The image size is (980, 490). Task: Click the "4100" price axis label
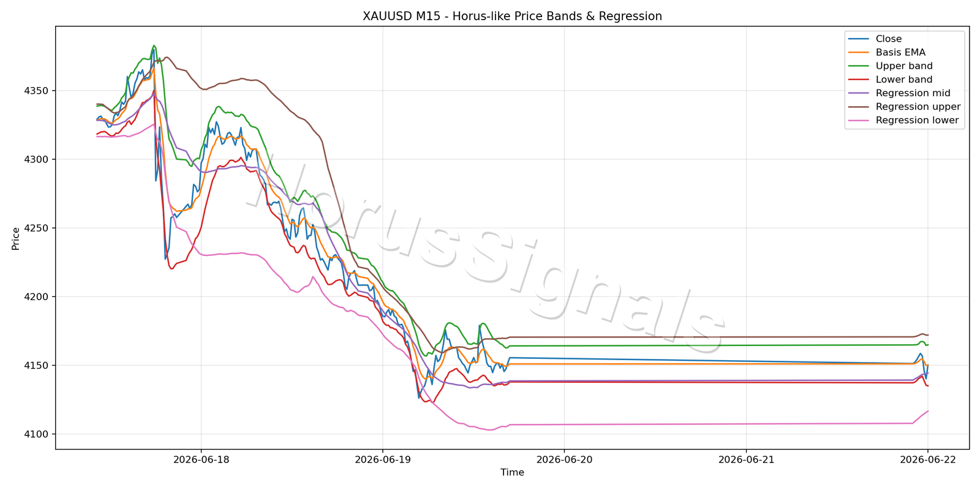point(36,434)
